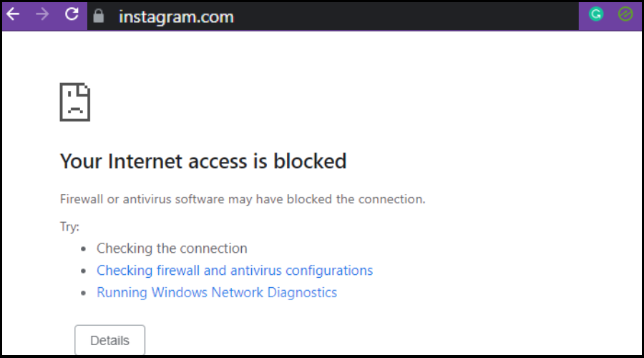Expand the error Details button
The height and width of the screenshot is (358, 644).
[x=109, y=340]
